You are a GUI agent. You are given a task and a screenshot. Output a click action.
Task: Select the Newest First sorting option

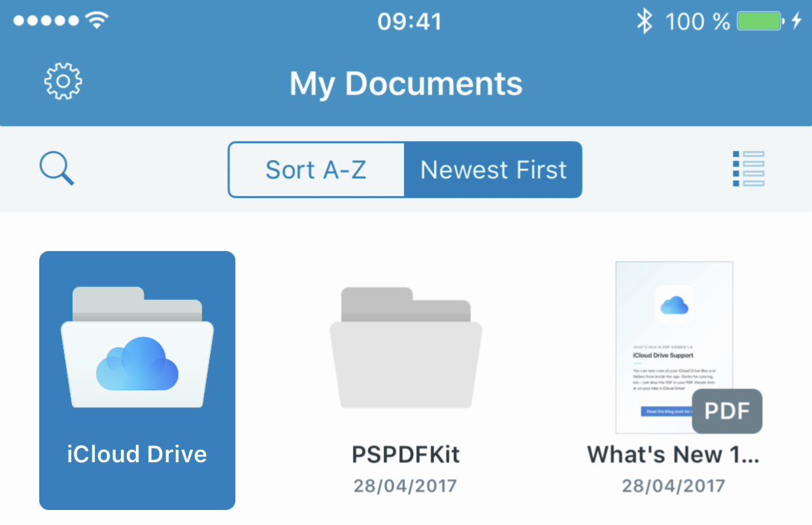(493, 169)
